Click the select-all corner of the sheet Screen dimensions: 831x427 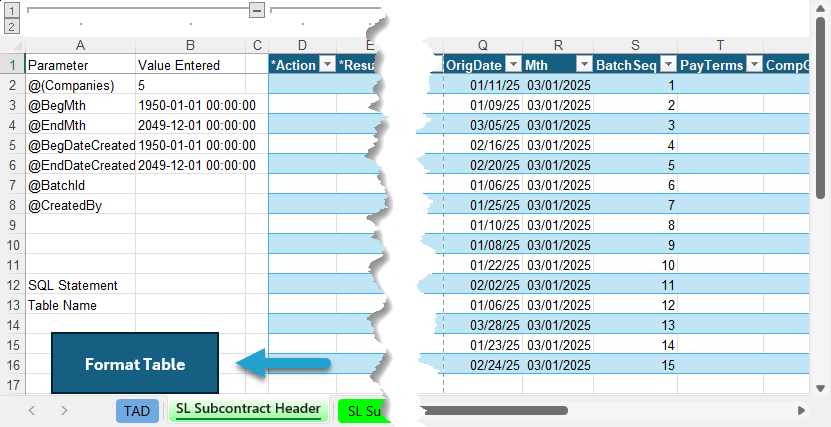12,45
